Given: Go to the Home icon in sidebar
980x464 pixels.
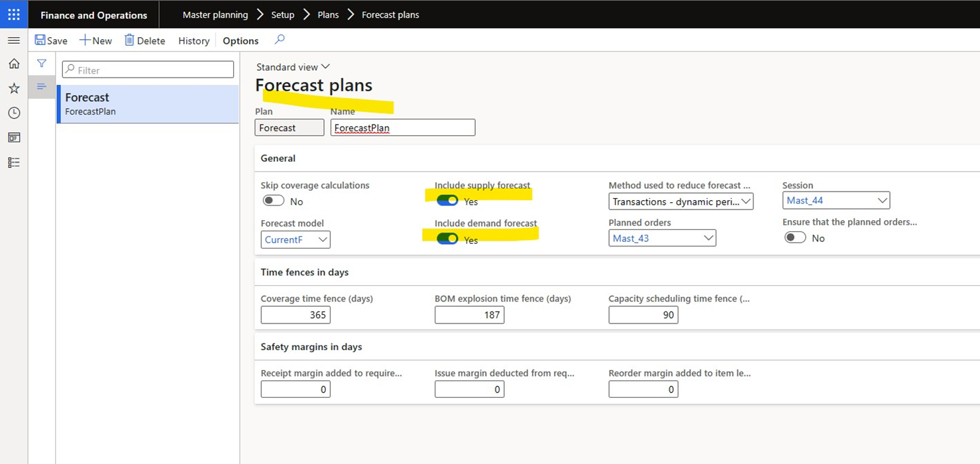Looking at the screenshot, I should click(14, 64).
